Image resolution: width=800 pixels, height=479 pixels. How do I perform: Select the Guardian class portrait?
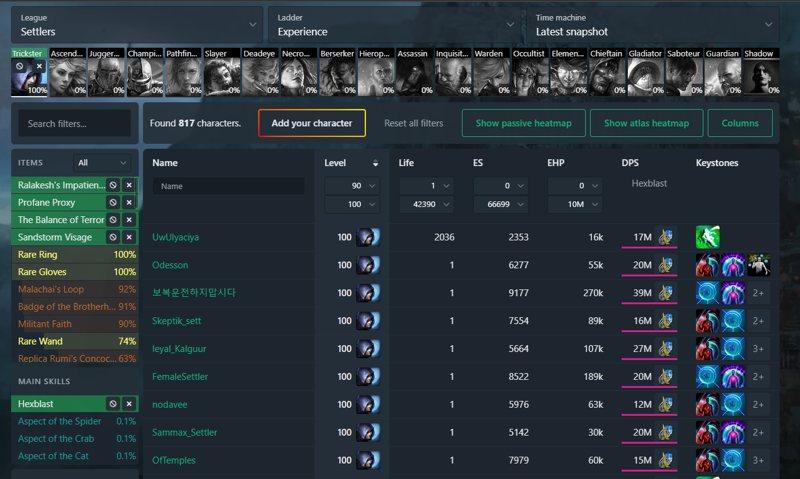(x=722, y=72)
